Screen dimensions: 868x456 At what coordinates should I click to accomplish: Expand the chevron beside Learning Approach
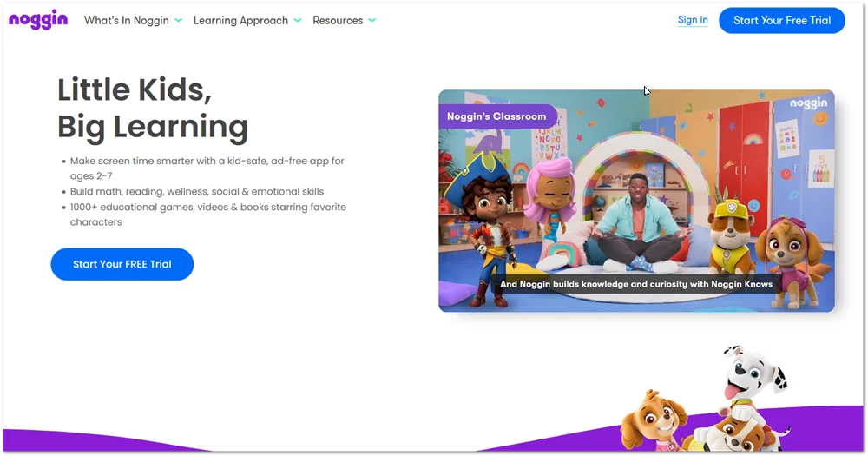click(x=297, y=21)
